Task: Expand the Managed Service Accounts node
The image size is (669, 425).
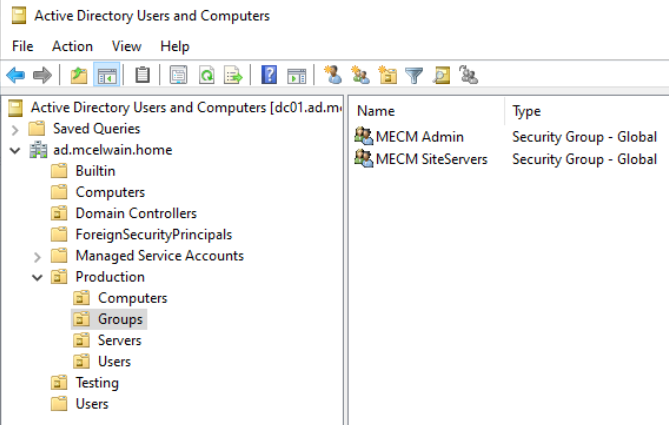Action: click(37, 256)
